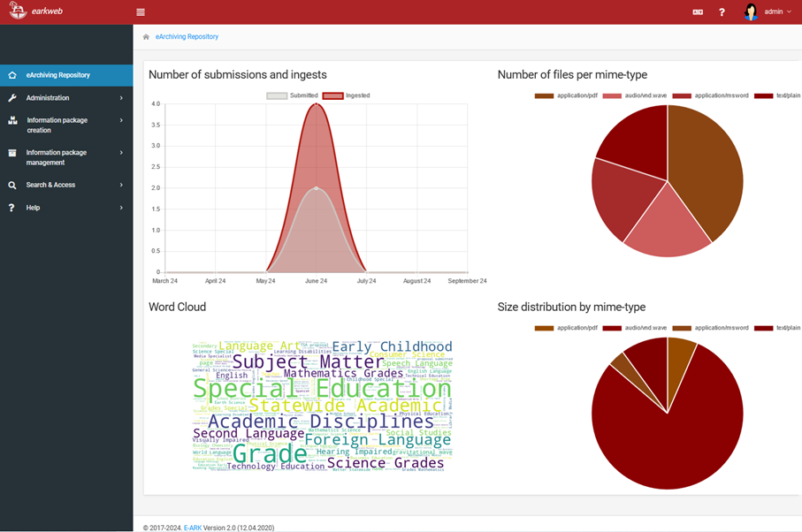Viewport: 802px width, 532px height.
Task: Toggle the Ingested dataset legend
Action: point(347,95)
